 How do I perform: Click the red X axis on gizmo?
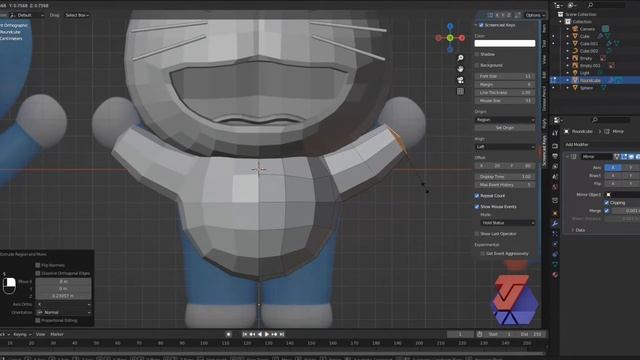tap(462, 38)
